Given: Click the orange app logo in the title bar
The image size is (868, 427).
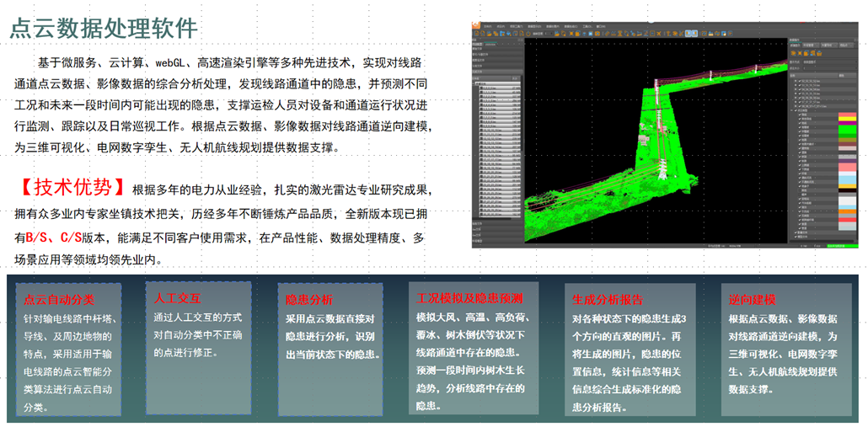Looking at the screenshot, I should point(476,25).
